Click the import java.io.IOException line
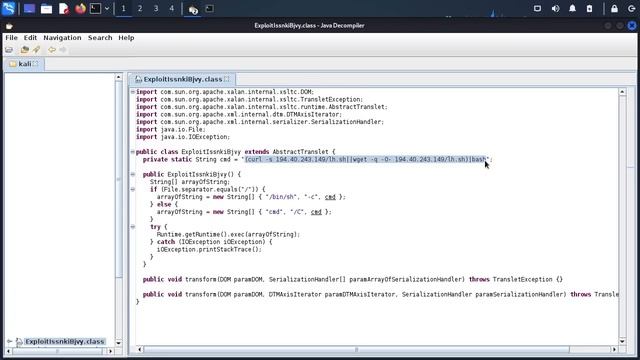This screenshot has height=360, width=640. pos(183,137)
